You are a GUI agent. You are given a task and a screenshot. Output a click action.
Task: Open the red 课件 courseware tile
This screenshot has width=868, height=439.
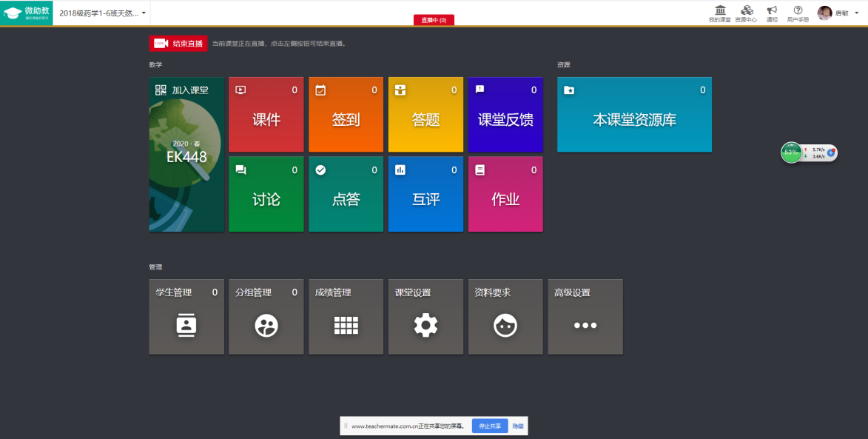(x=266, y=115)
